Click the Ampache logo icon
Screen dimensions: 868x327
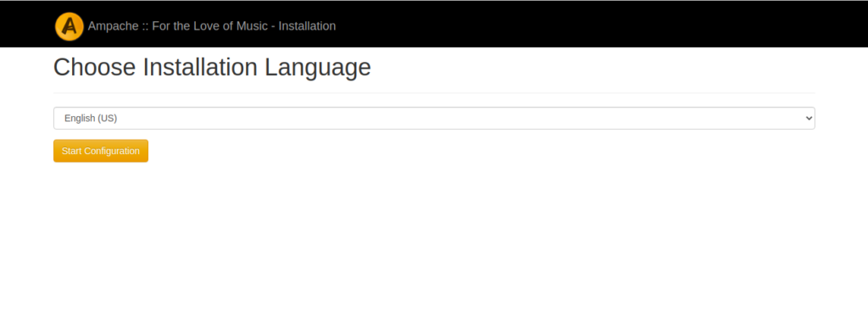click(x=70, y=26)
